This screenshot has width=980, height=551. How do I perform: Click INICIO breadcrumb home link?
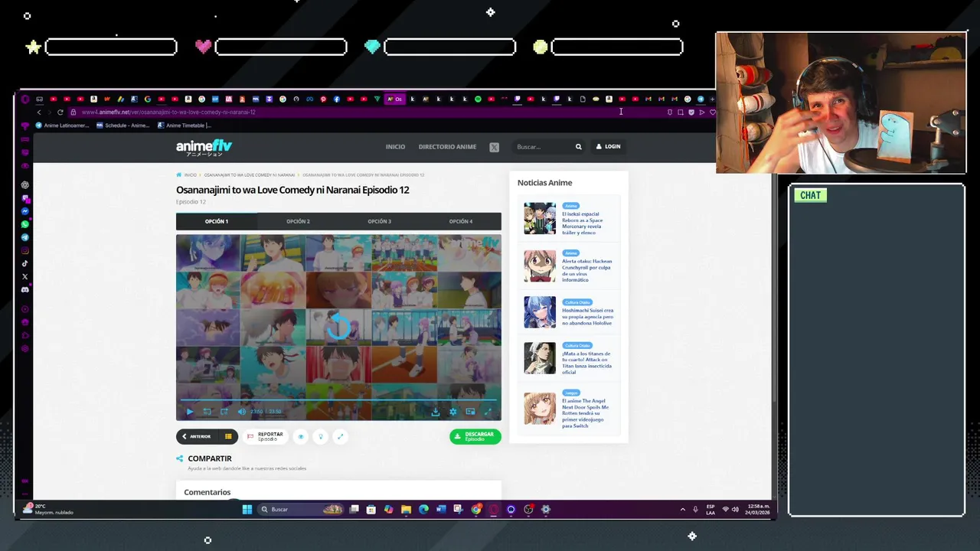tap(187, 174)
